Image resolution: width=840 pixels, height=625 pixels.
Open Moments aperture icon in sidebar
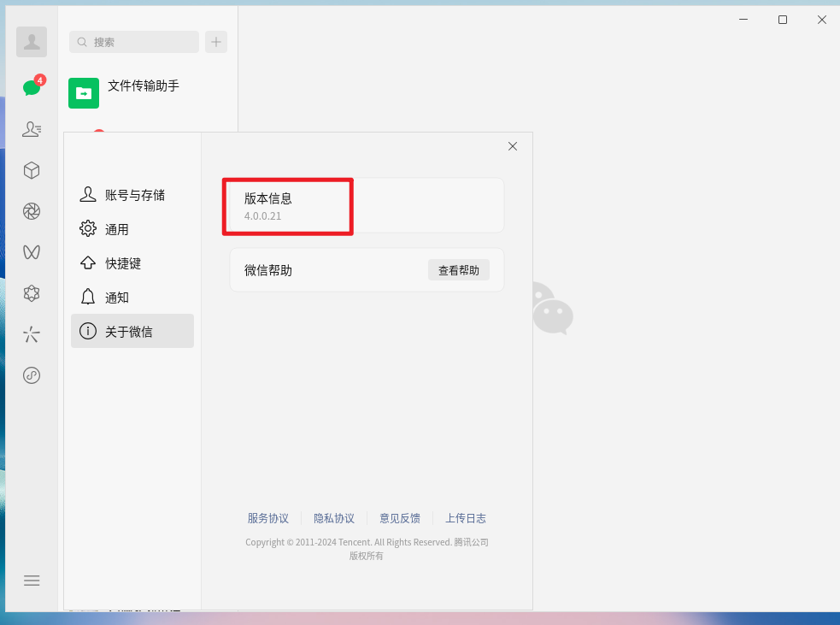pos(32,211)
